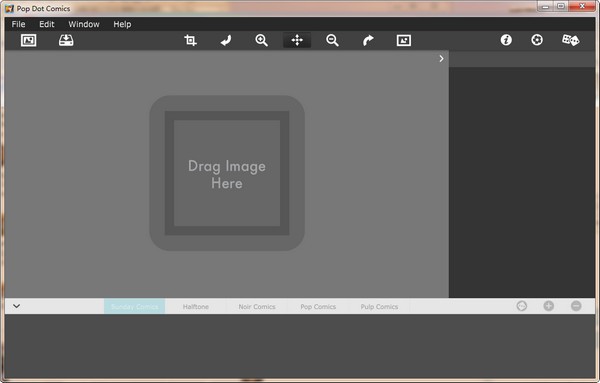This screenshot has height=383, width=600.
Task: Click the zoom out magnifier
Action: [x=332, y=40]
